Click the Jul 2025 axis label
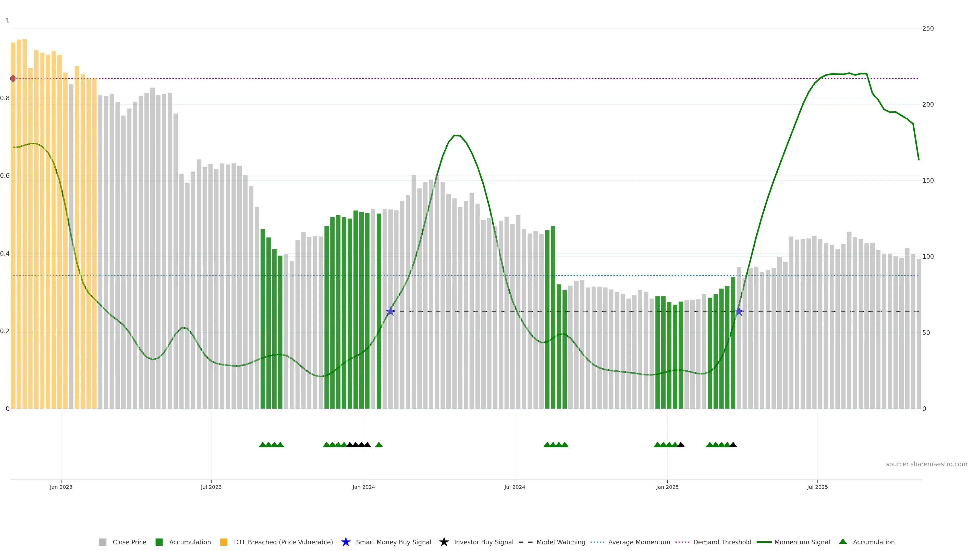Screen dimensions: 980x551 click(817, 487)
